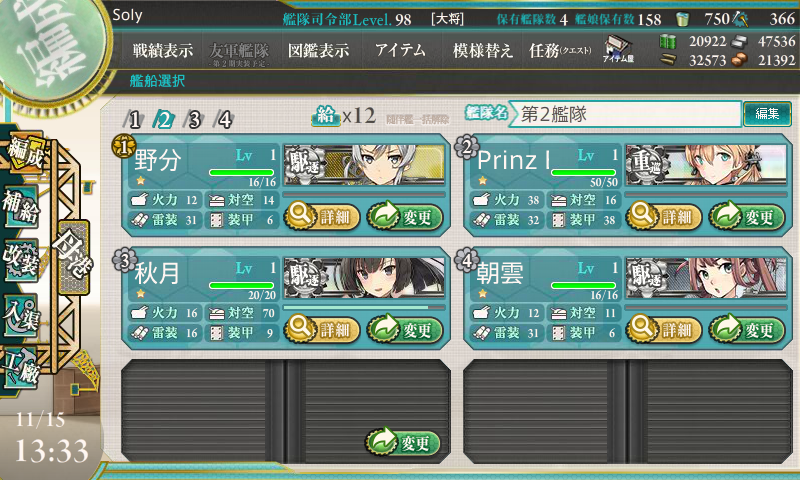This screenshot has width=800, height=480.
Task: Open the 図鑑表示 encyclopedia menu
Action: coord(318,50)
